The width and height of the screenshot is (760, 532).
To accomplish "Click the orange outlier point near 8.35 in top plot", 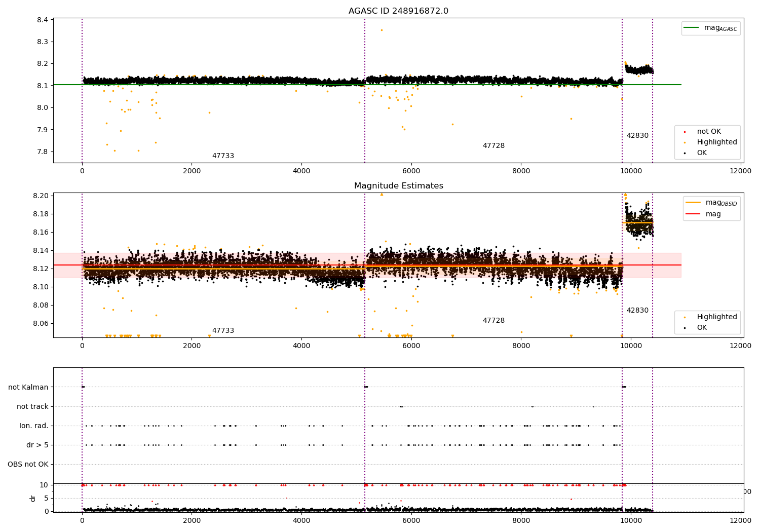I will pos(382,30).
